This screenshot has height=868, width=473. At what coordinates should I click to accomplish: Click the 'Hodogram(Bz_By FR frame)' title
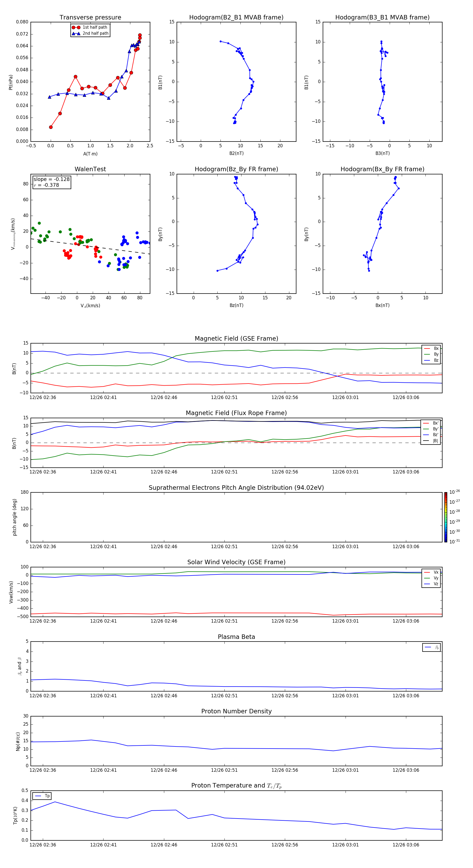(x=236, y=169)
